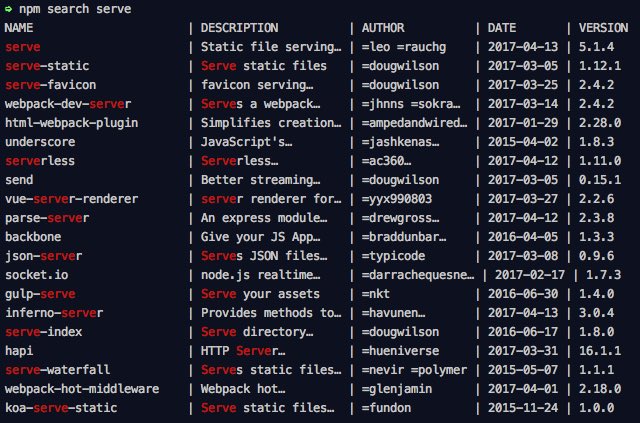This screenshot has height=423, width=640.
Task: Click the webpack-dev-server package name
Action: pyautogui.click(x=67, y=104)
